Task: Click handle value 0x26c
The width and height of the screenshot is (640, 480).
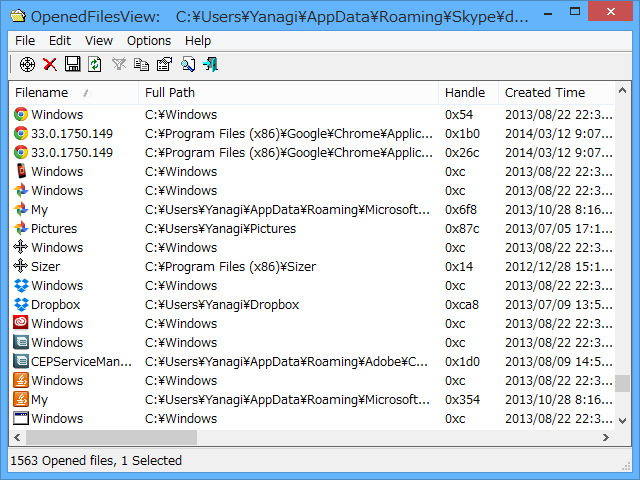Action: 462,153
